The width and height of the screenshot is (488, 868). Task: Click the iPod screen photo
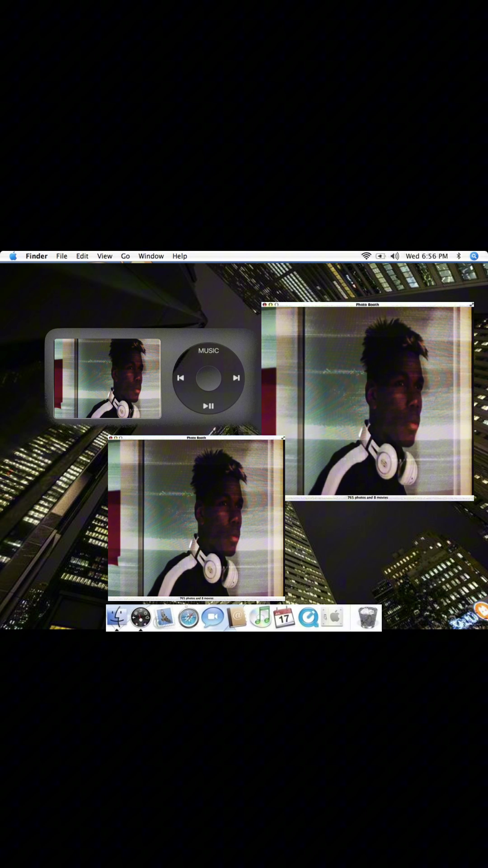coord(108,378)
